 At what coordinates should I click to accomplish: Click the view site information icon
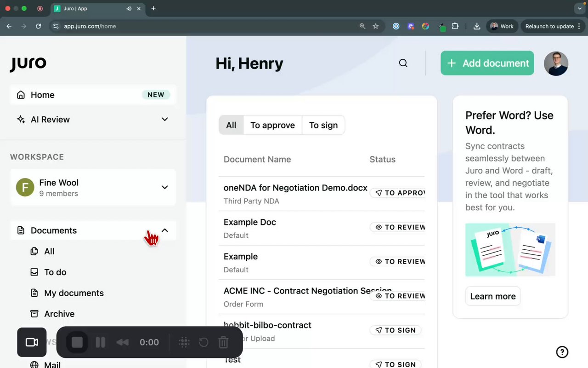[x=56, y=26]
